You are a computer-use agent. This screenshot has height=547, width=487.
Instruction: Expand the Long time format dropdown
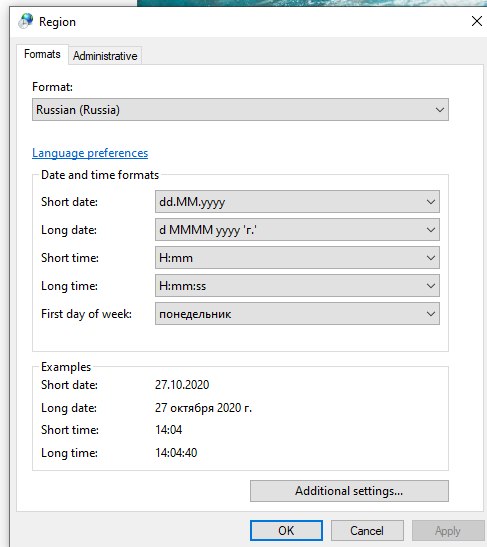pyautogui.click(x=297, y=286)
